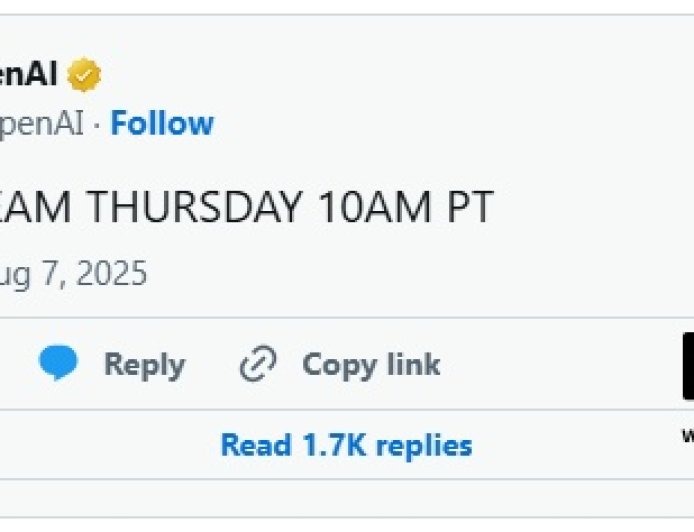Click the 2025 year in the tweet date
The image size is (694, 532).
click(x=112, y=274)
